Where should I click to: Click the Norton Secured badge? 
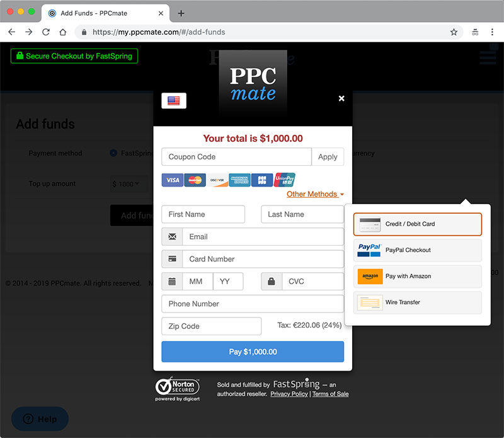click(177, 389)
